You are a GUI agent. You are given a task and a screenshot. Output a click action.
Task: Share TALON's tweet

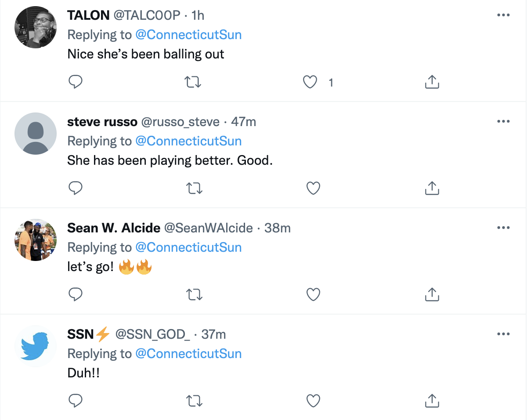(x=432, y=82)
